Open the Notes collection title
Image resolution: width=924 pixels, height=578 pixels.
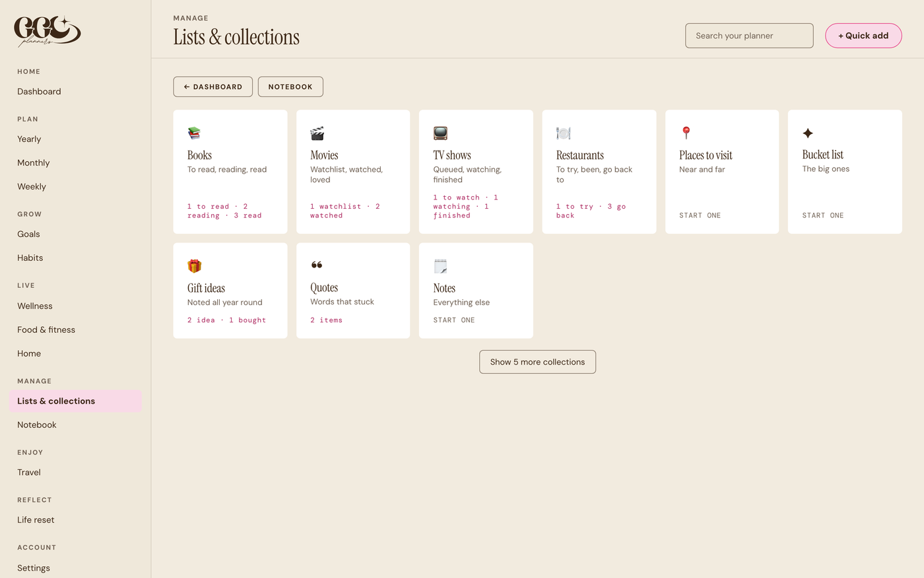[444, 288]
